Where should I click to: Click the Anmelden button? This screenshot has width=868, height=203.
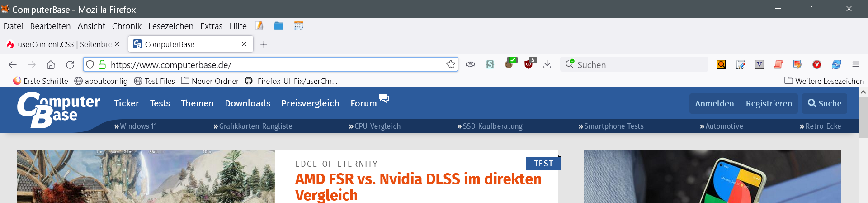(x=714, y=103)
